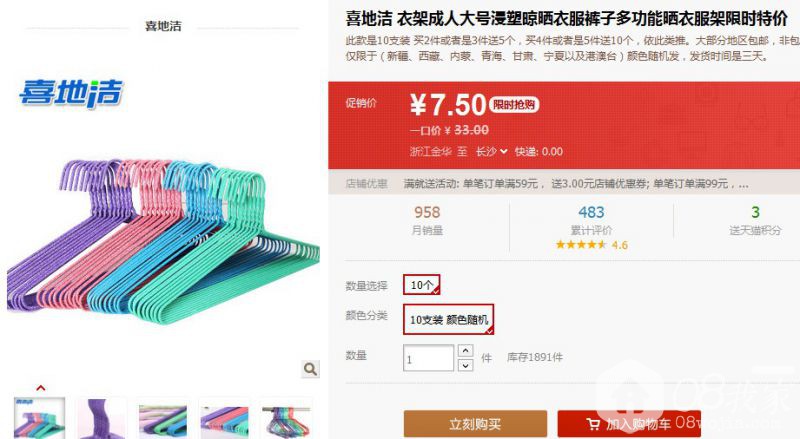The width and height of the screenshot is (800, 439).
Task: Select the first hanger thumbnail
Action: (40, 418)
